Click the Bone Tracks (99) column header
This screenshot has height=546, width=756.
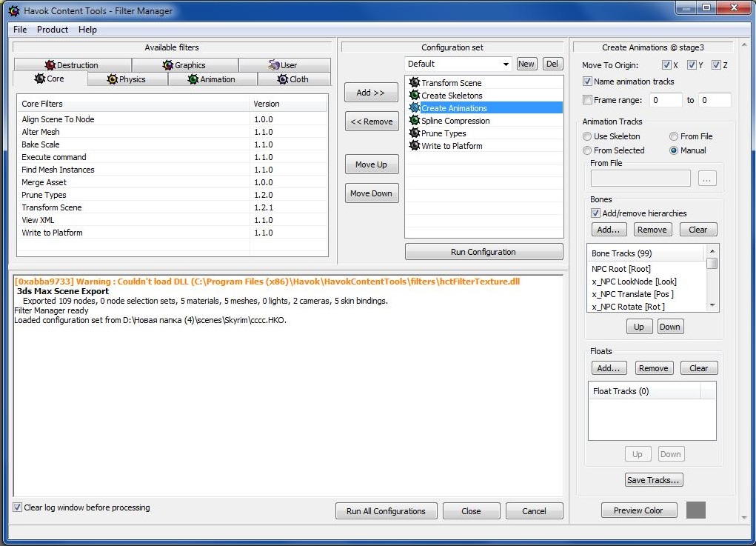tap(646, 253)
